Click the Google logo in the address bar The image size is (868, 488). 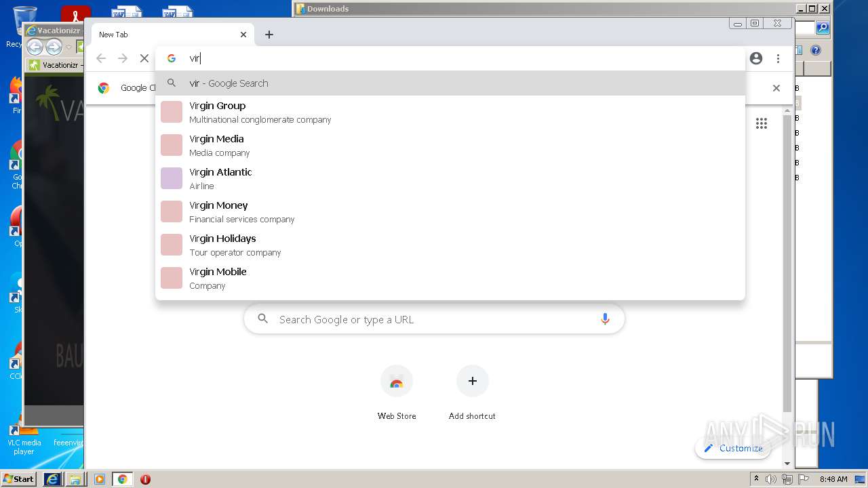pyautogui.click(x=172, y=58)
